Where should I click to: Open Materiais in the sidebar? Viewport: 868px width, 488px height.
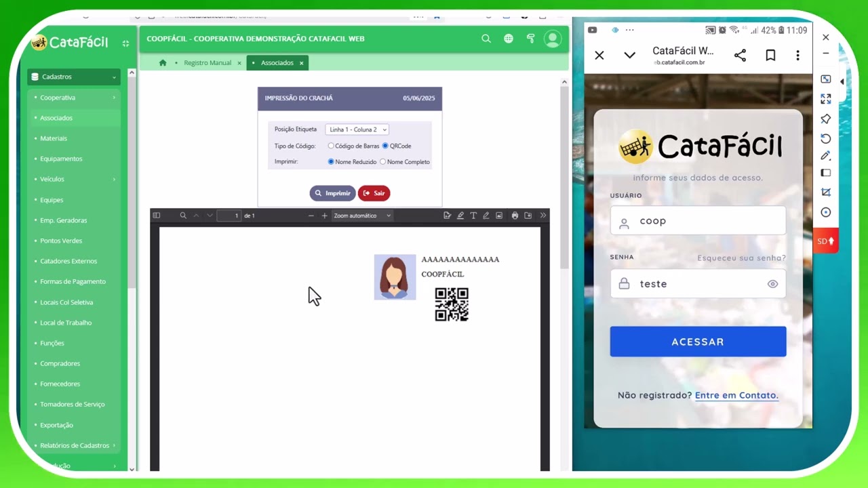[x=54, y=138]
